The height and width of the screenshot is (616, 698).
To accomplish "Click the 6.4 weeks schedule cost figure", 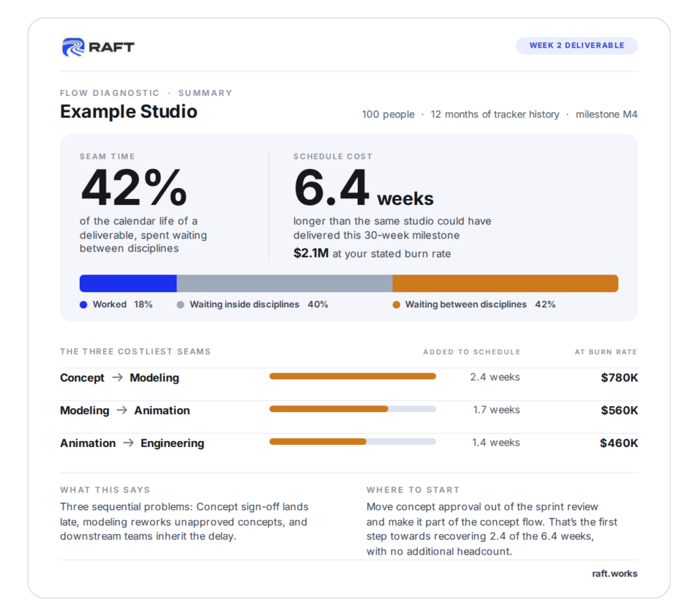I will click(363, 188).
